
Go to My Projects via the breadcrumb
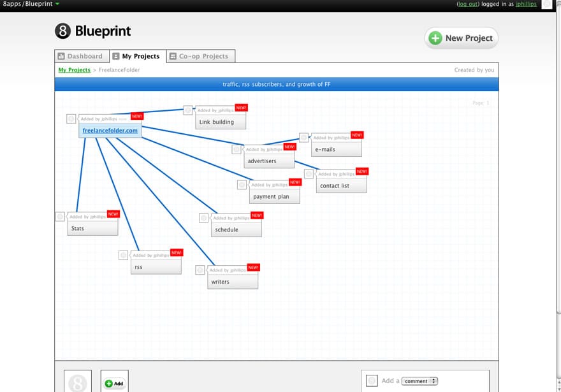pyautogui.click(x=74, y=70)
